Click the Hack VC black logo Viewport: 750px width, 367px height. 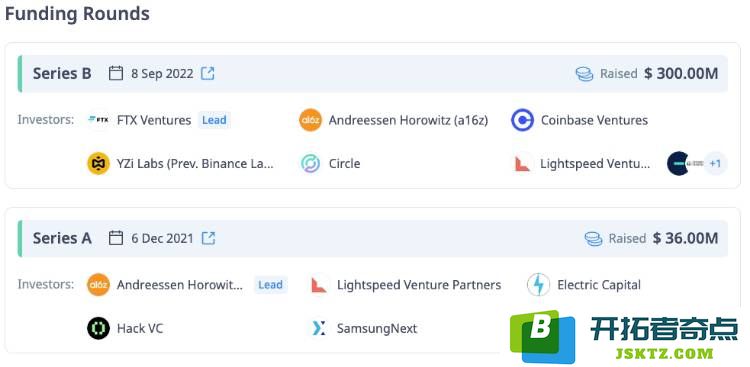point(99,329)
